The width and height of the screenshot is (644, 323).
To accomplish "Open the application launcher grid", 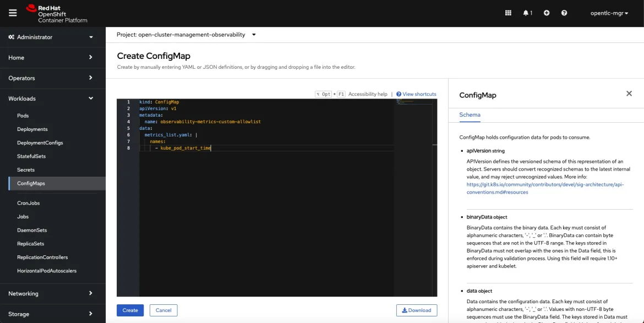I will click(508, 13).
